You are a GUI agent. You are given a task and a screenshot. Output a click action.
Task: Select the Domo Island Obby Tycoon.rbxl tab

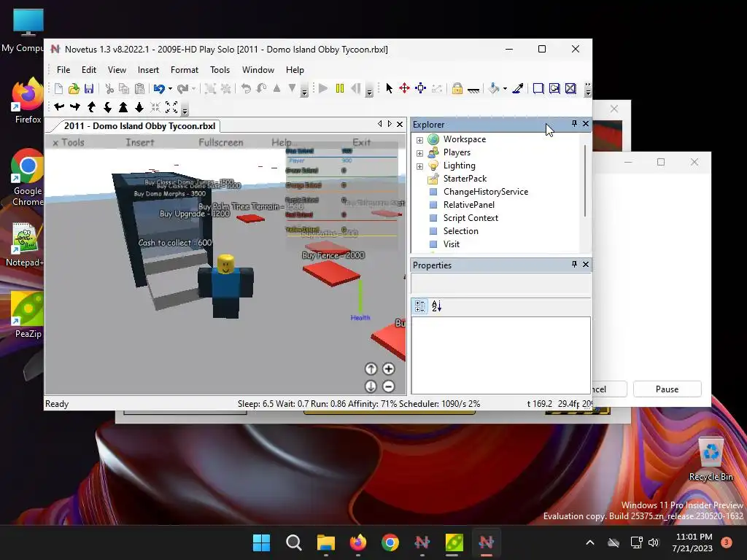point(139,125)
